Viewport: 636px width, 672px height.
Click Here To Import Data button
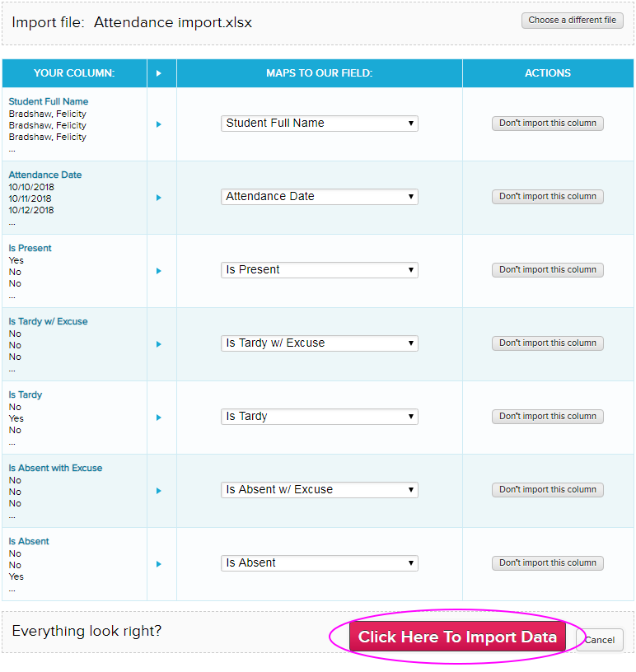click(x=457, y=637)
